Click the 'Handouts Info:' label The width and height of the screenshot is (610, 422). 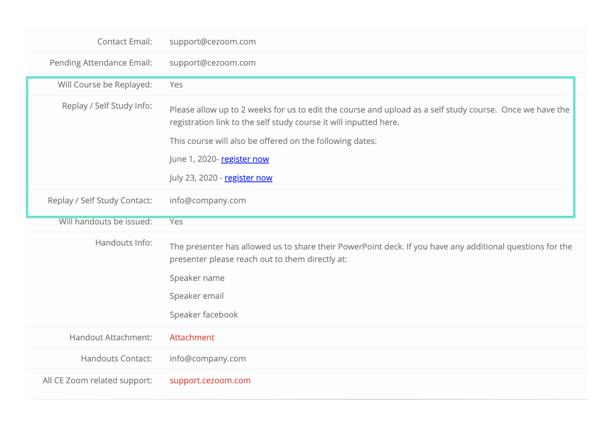pyautogui.click(x=124, y=243)
